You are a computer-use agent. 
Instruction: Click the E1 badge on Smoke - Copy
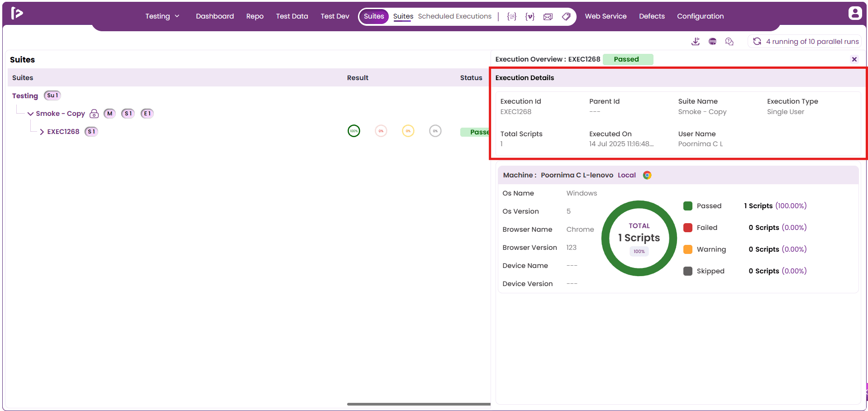pyautogui.click(x=147, y=114)
